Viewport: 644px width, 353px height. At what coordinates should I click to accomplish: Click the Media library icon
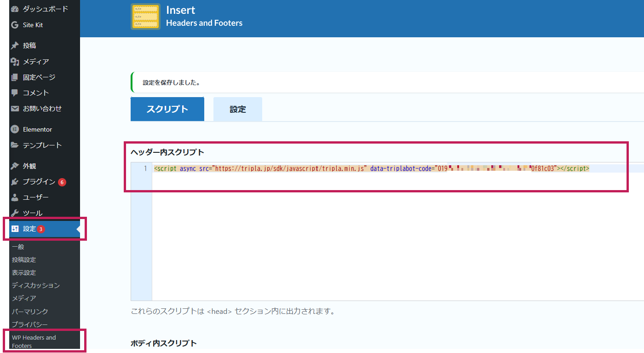(x=15, y=61)
